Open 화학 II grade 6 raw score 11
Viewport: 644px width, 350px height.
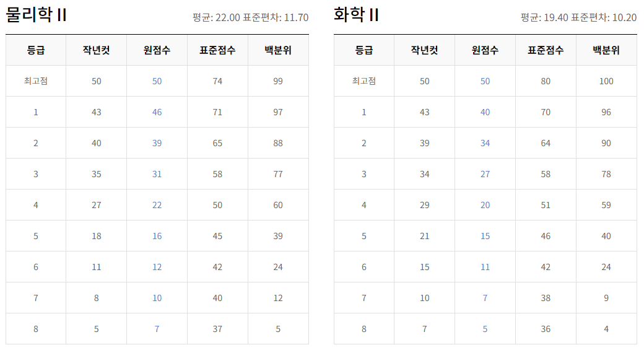coord(485,267)
